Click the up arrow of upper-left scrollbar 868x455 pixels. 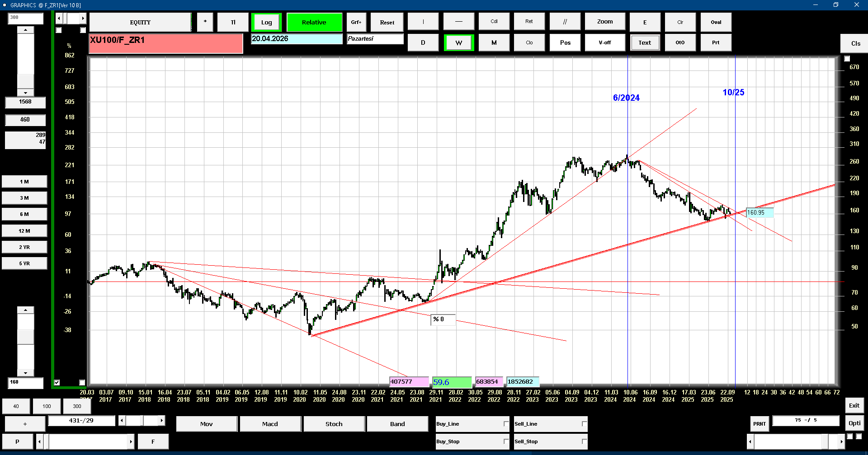tap(25, 30)
